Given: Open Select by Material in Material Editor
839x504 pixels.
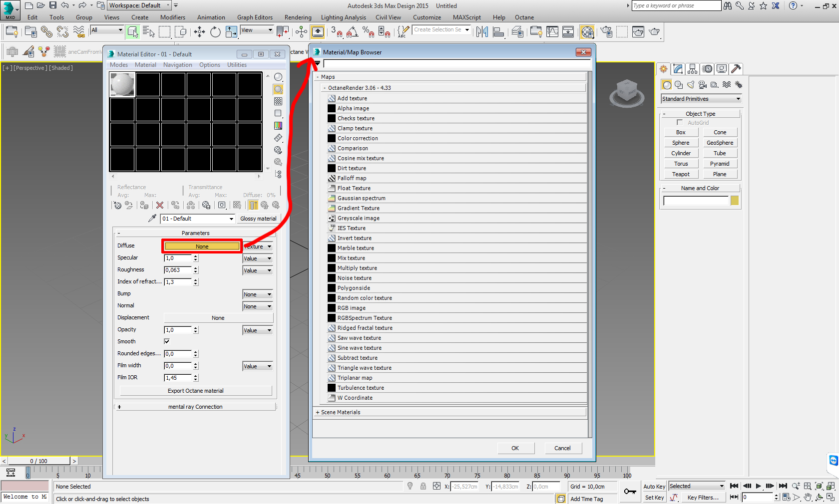Looking at the screenshot, I should point(278,162).
